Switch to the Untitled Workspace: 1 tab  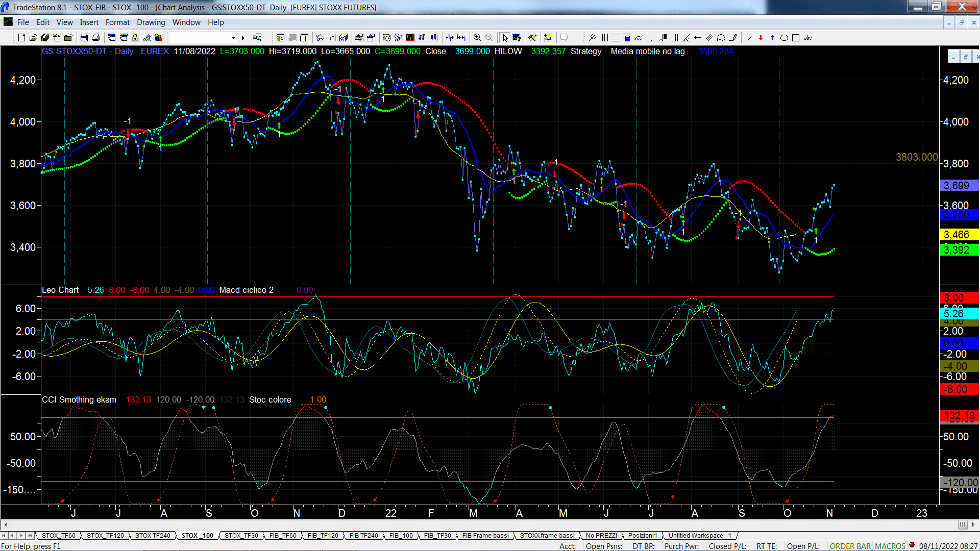[700, 535]
